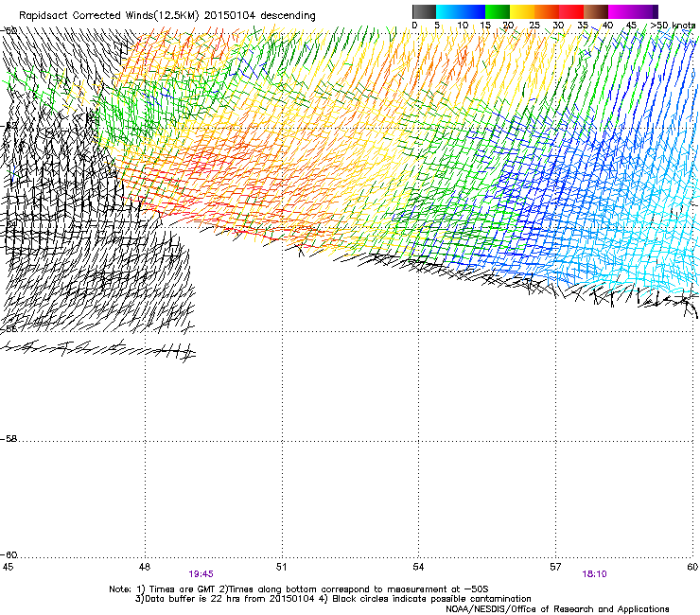Viewport: 700px width, 615px height.
Task: Click the red 30-35 knots color segment
Action: click(571, 11)
